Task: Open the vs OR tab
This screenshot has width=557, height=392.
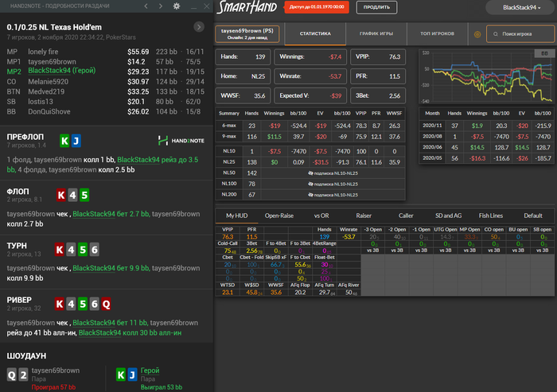Action: pyautogui.click(x=321, y=215)
